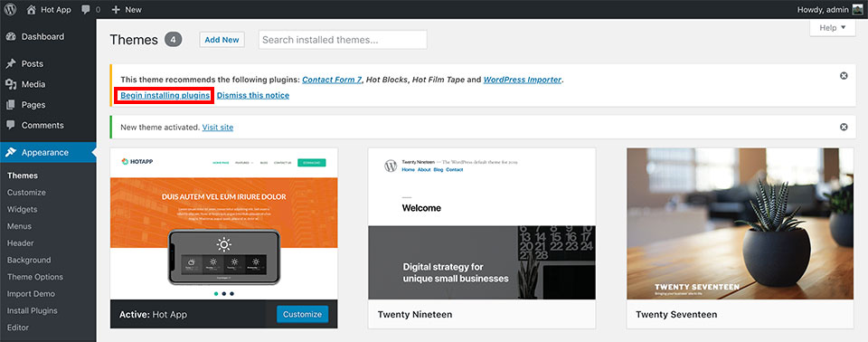This screenshot has height=342, width=868.
Task: Click the Active: Hot App label
Action: (x=154, y=314)
